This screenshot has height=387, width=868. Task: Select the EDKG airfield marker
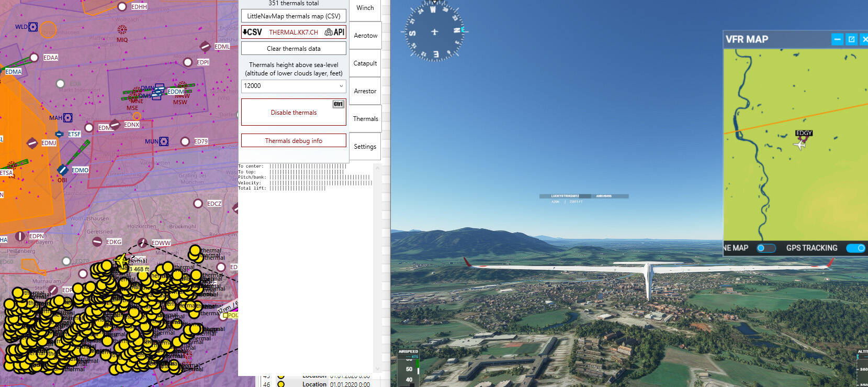97,241
